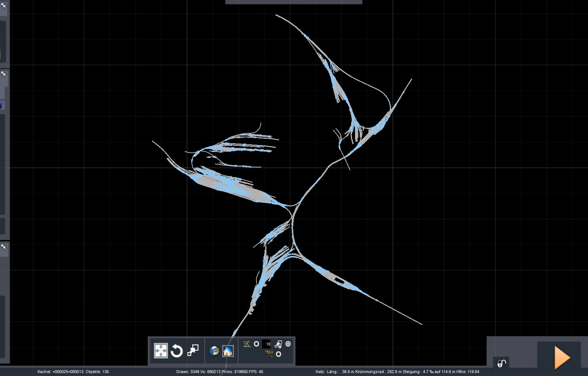
Task: Click the blue house home icon
Action: click(228, 351)
